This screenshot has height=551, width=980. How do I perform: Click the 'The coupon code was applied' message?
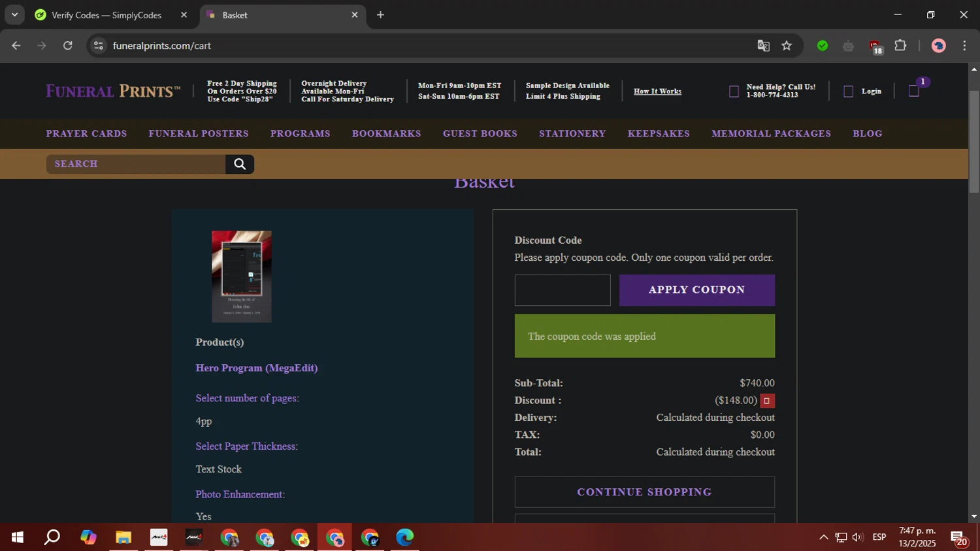click(645, 336)
